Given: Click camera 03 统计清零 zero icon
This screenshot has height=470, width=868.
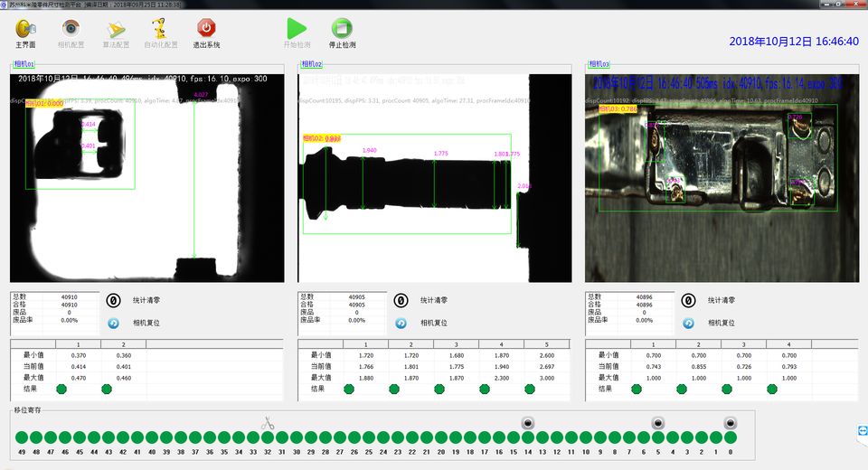Looking at the screenshot, I should click(x=688, y=301).
